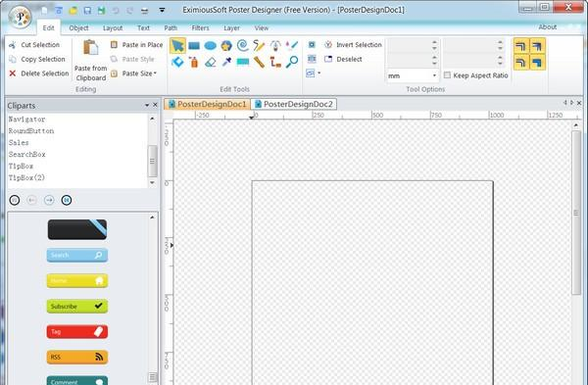This screenshot has width=588, height=385.
Task: Click the blue Save quick access icon
Action: pos(87,11)
